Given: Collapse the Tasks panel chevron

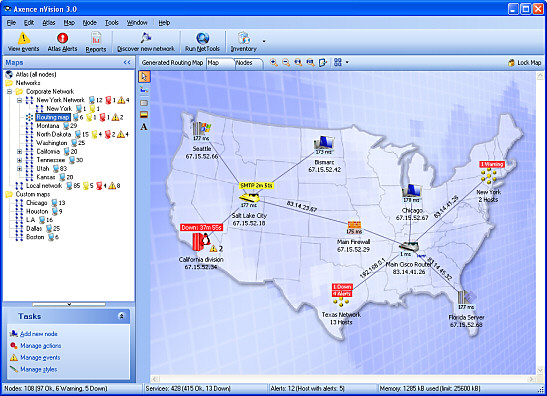Looking at the screenshot, I should [x=121, y=316].
